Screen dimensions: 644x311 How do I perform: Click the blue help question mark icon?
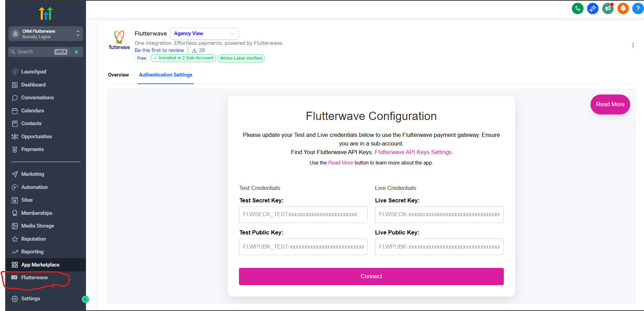(638, 8)
